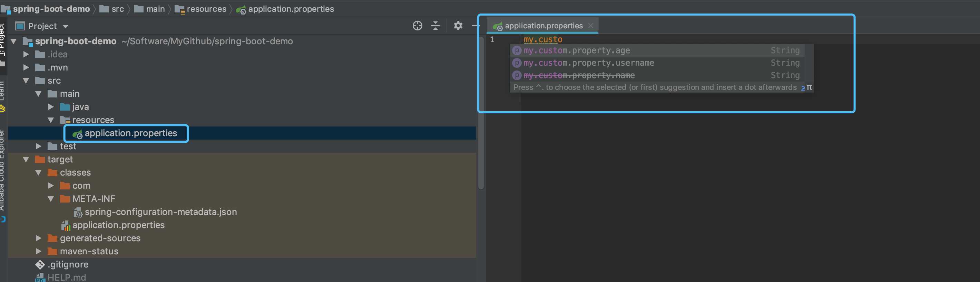Click the .idea folder icon
Viewport: 980px width, 282px height.
[40, 55]
